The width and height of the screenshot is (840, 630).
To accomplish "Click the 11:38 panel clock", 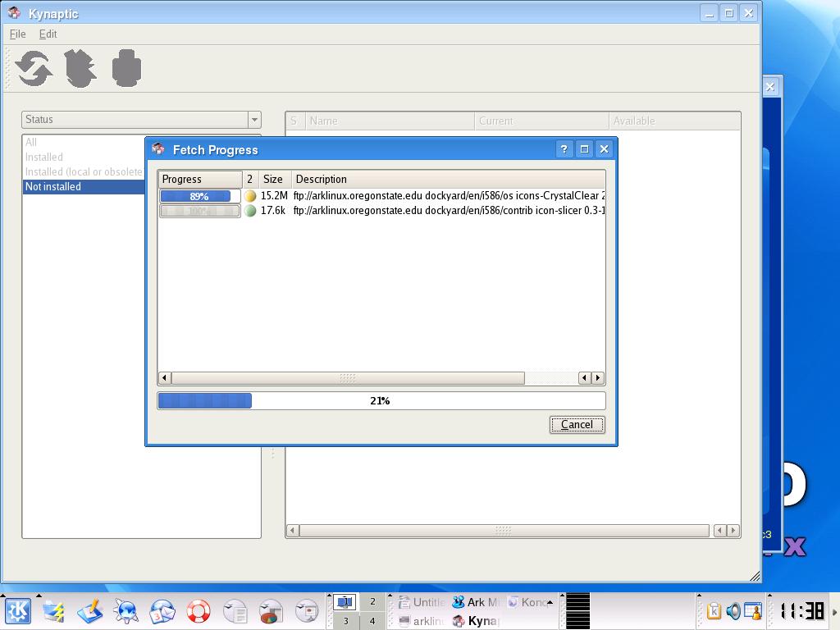I will (801, 611).
